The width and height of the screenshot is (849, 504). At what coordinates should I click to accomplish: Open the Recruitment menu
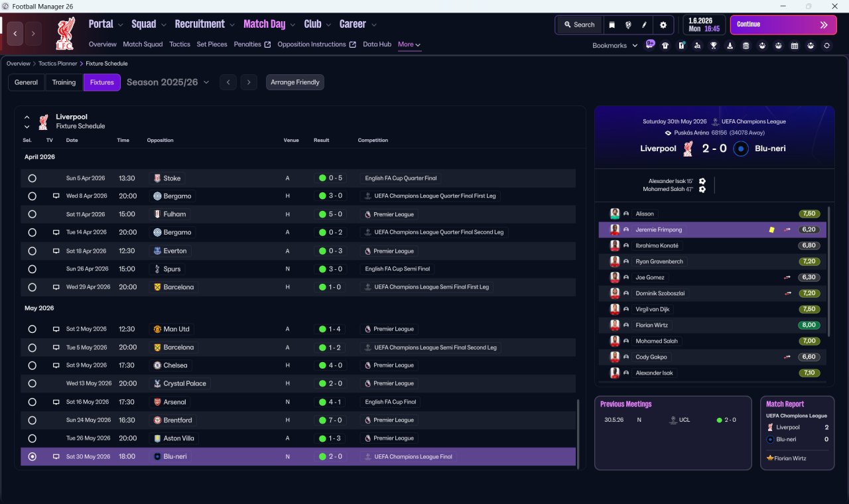[204, 24]
